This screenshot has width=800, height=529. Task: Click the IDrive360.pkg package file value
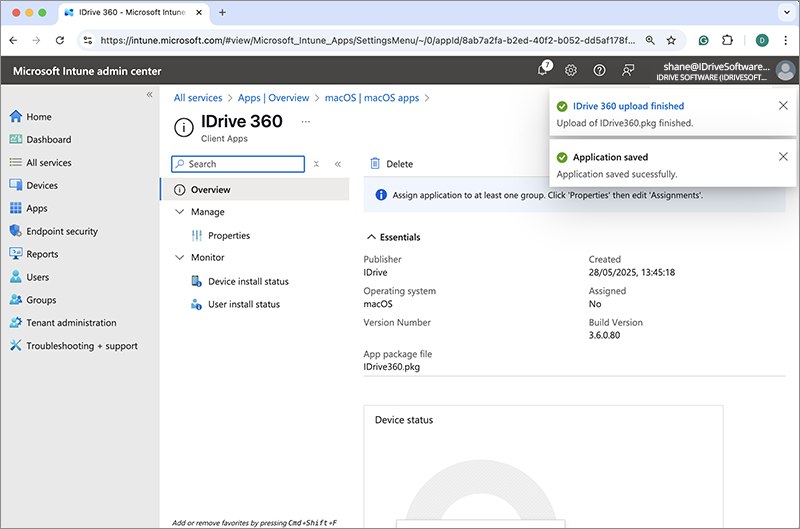(391, 367)
